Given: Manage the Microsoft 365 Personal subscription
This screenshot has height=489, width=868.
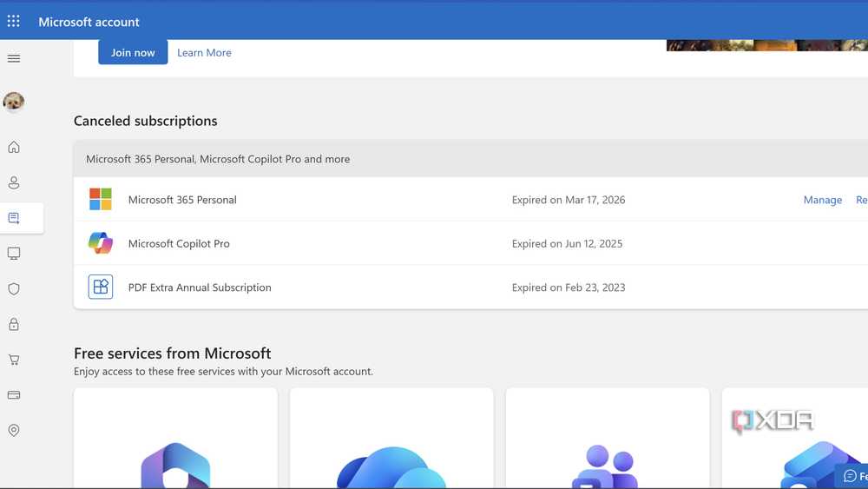Looking at the screenshot, I should click(x=823, y=200).
